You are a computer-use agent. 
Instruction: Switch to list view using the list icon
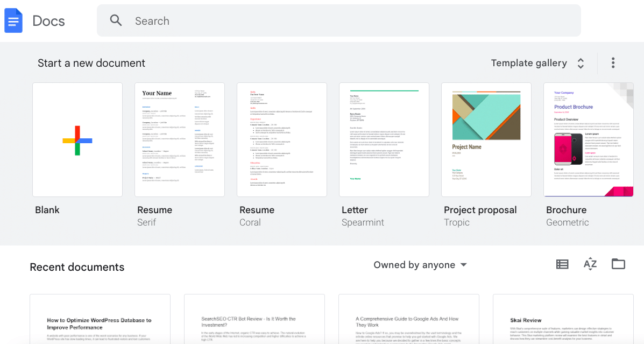click(562, 264)
